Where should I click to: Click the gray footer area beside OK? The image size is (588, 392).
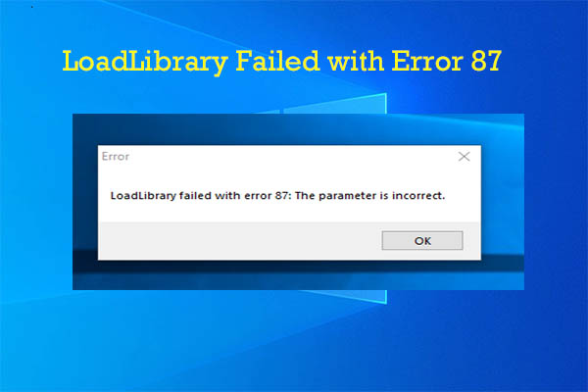[240, 240]
